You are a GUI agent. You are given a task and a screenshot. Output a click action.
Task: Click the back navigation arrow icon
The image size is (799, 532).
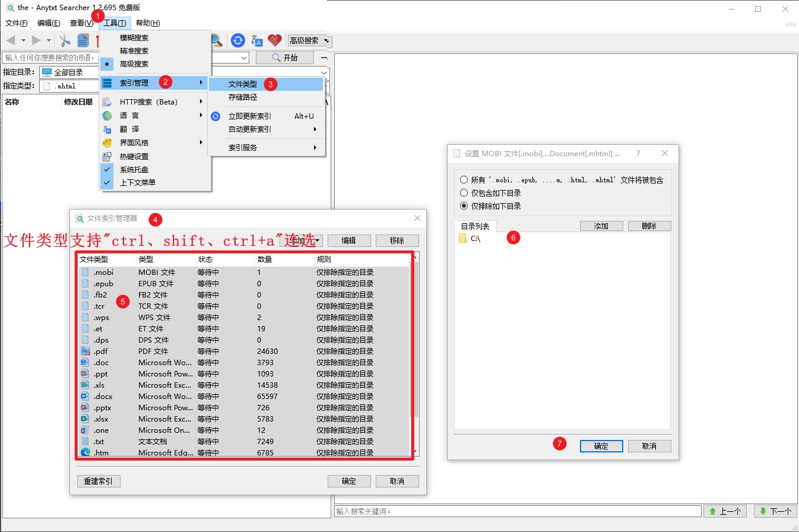click(11, 40)
